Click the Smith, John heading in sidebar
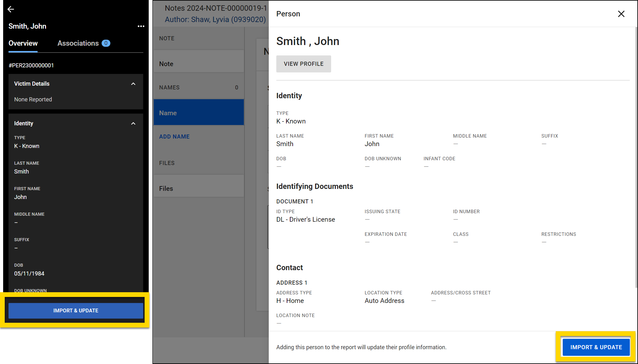Viewport: 638px width, 364px height. click(x=27, y=26)
